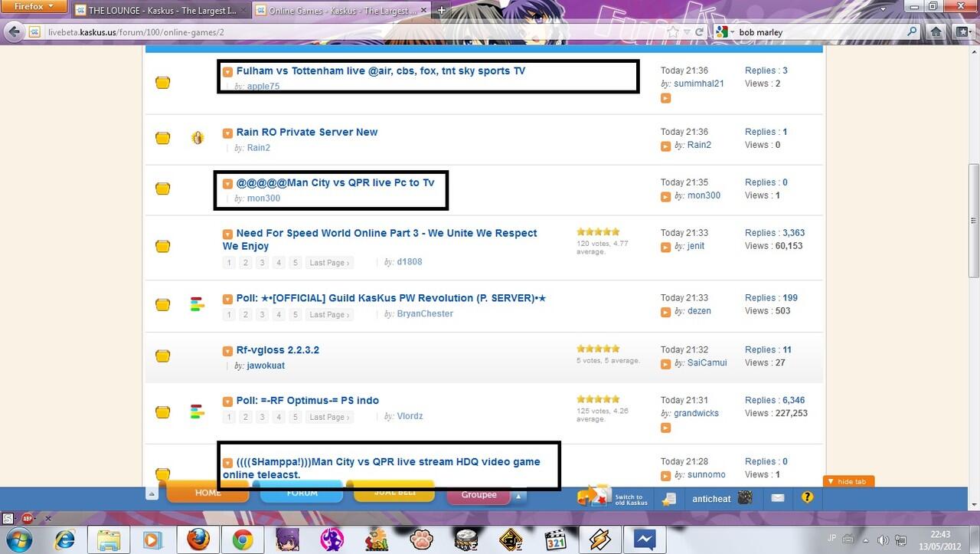The height and width of the screenshot is (554, 980).
Task: Open the notes icon left of anticheat
Action: [x=668, y=499]
